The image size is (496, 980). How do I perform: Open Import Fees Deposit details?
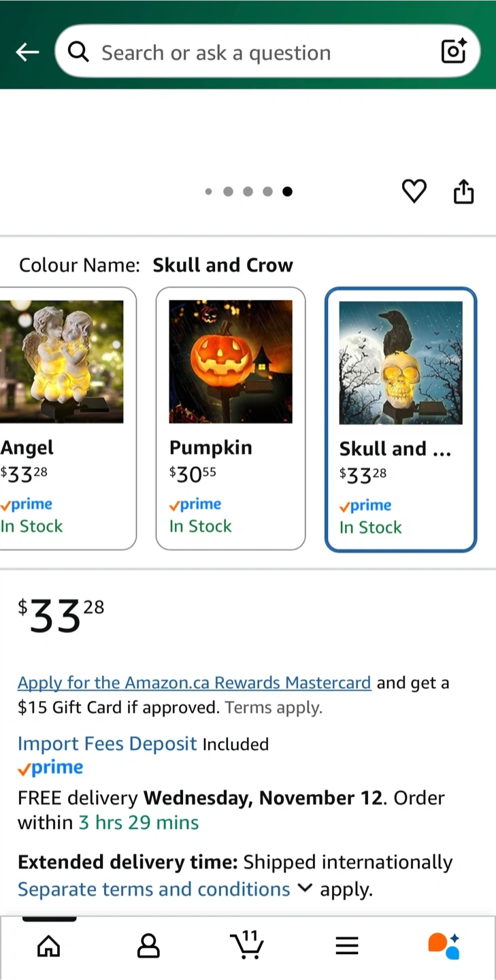point(107,744)
